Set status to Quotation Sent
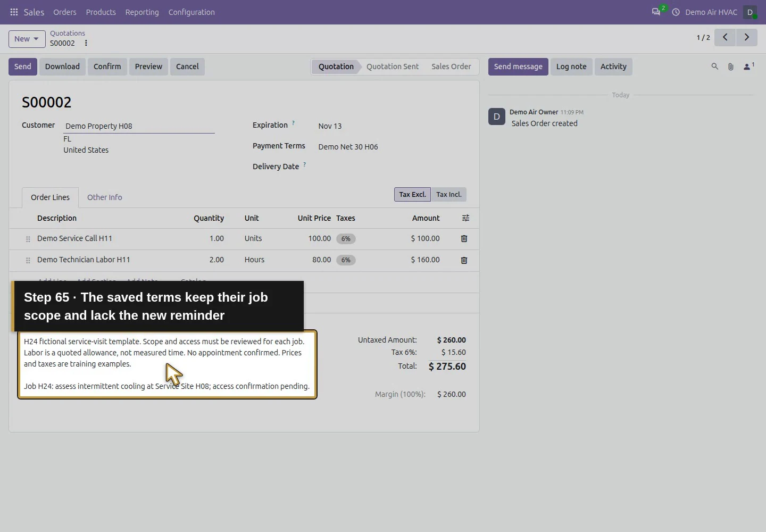The image size is (766, 532). [x=393, y=66]
